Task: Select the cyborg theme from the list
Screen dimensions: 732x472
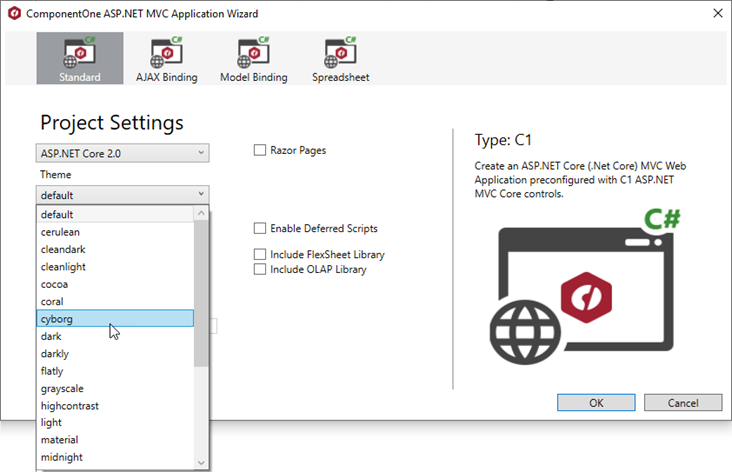Action: [x=115, y=319]
